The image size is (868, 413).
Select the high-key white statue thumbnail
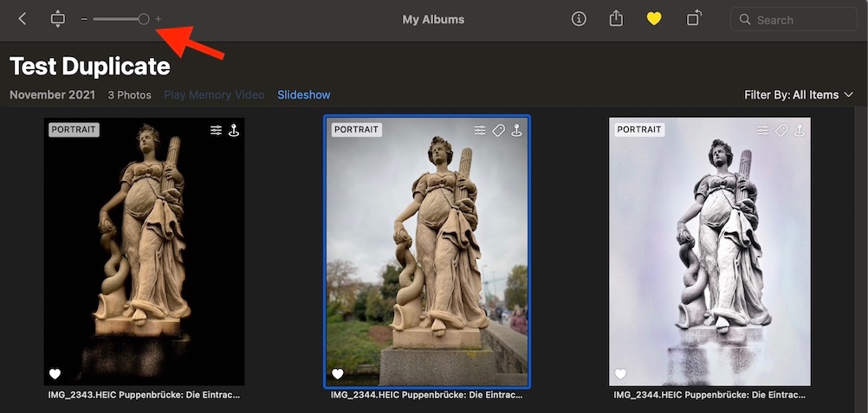pyautogui.click(x=709, y=251)
